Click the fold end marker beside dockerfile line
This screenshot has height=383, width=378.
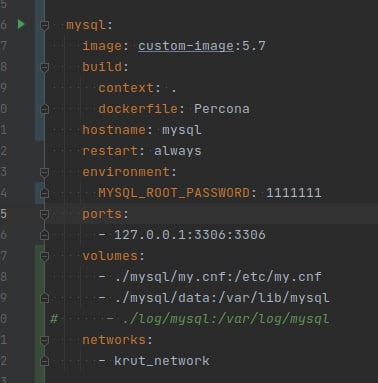[44, 109]
